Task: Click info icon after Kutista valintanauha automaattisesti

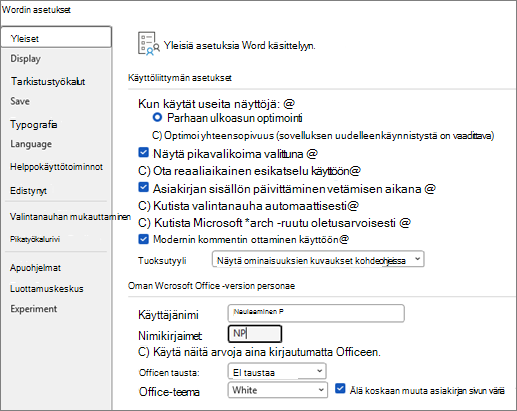Action: tap(353, 205)
